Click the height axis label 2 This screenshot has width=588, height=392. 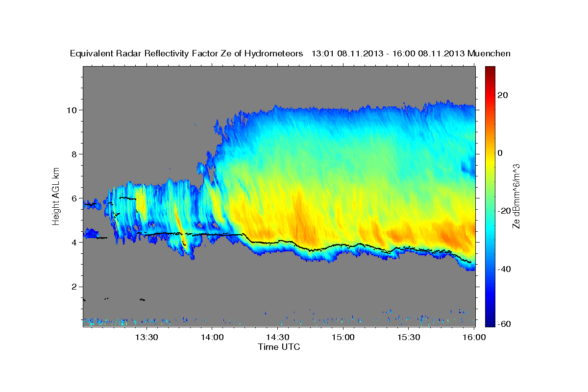[75, 287]
